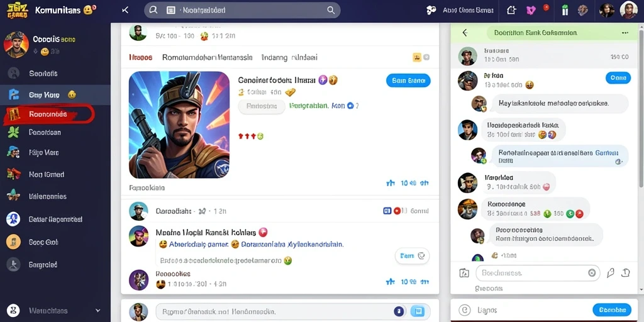Click the image attachment icon left of chat input
The height and width of the screenshot is (322, 644).
pyautogui.click(x=464, y=273)
